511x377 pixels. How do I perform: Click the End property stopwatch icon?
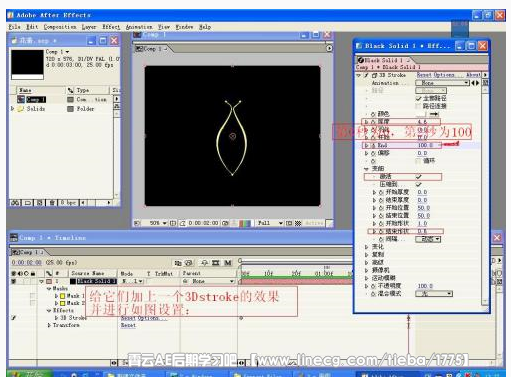click(373, 145)
